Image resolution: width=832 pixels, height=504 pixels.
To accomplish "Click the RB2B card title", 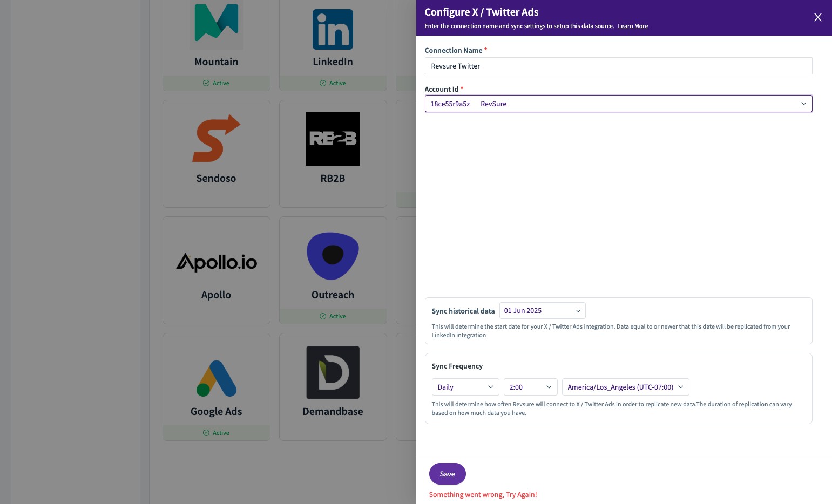I will tap(333, 178).
